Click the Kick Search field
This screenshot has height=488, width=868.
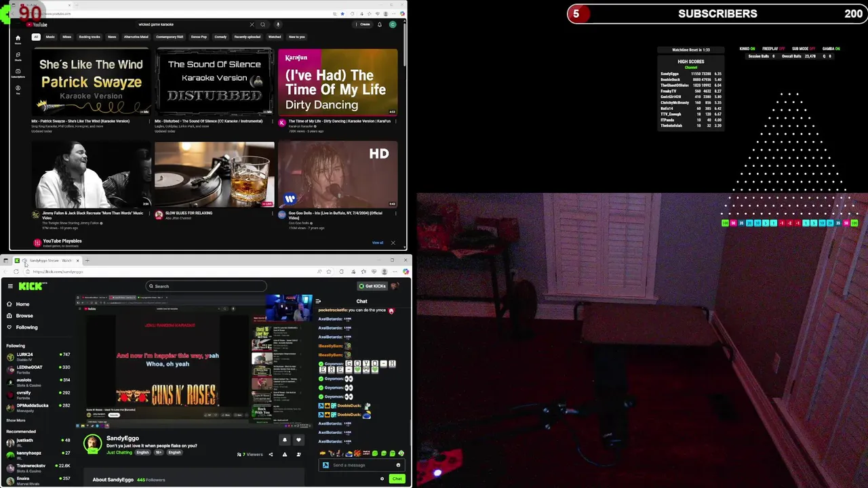click(206, 286)
